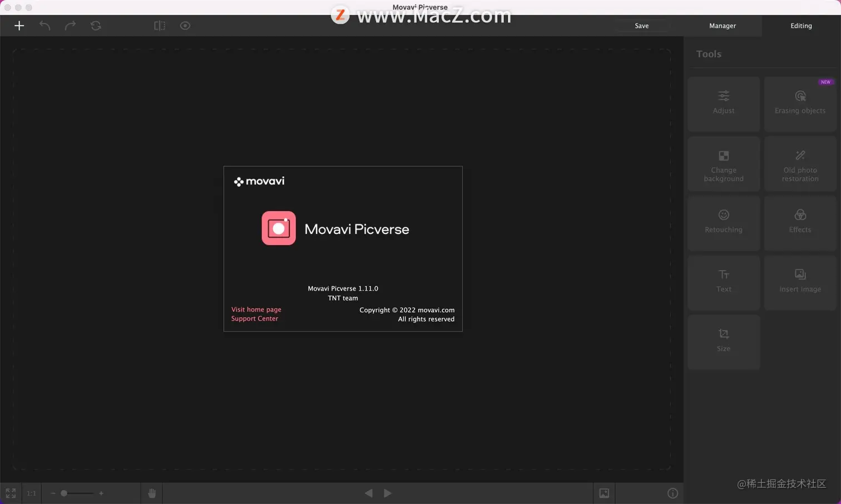Click the fit-to-screen expand icon
The image size is (841, 504).
click(11, 493)
